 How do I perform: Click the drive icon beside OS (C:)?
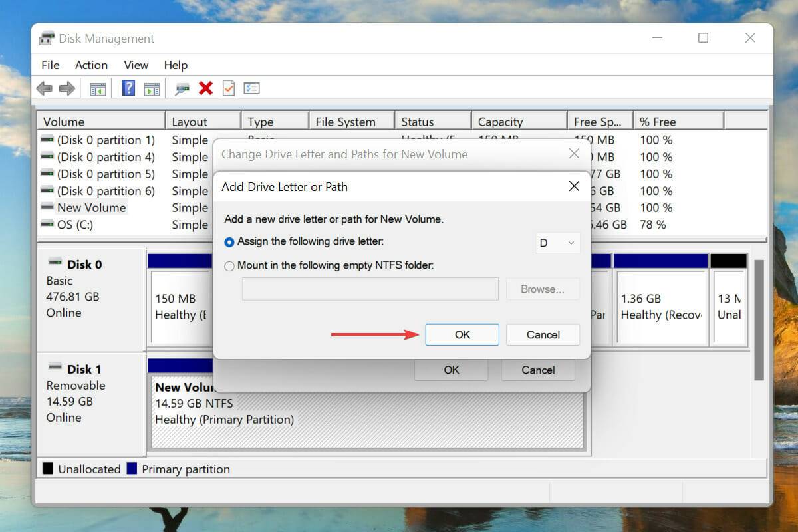click(x=47, y=225)
